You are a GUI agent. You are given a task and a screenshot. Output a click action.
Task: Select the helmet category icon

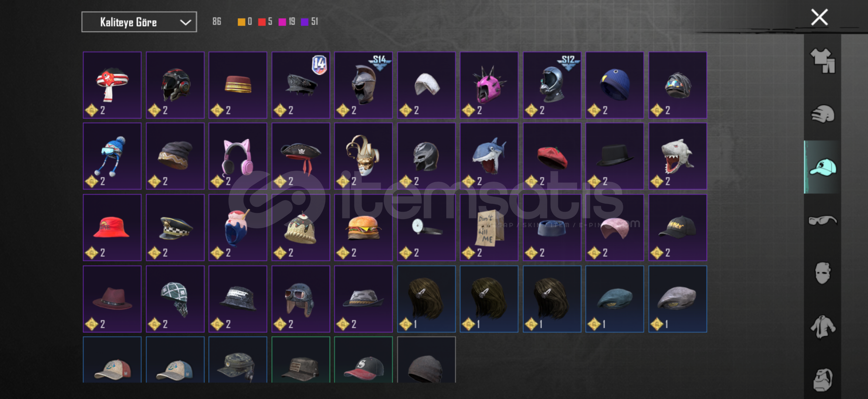(823, 114)
